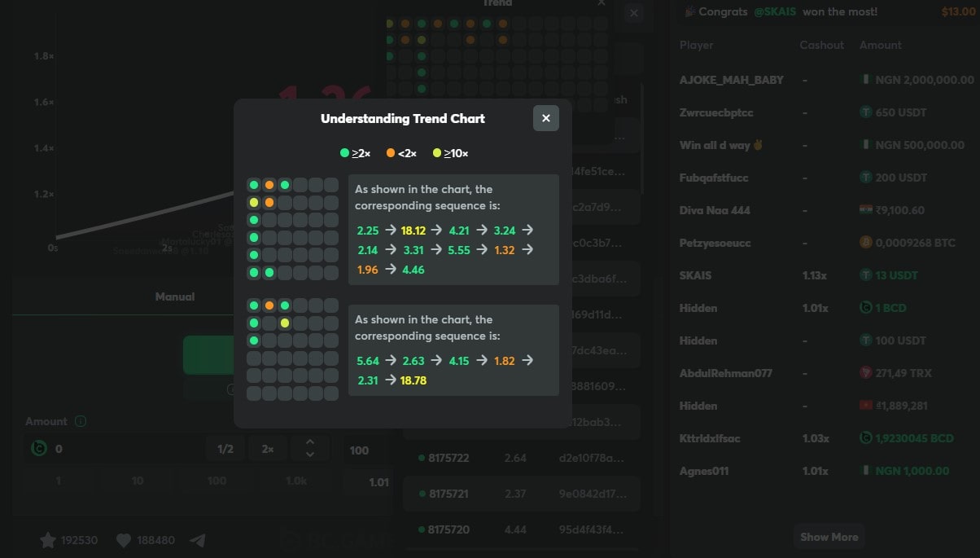Click the green ≥2× legend dot
The height and width of the screenshot is (558, 980).
pyautogui.click(x=345, y=153)
